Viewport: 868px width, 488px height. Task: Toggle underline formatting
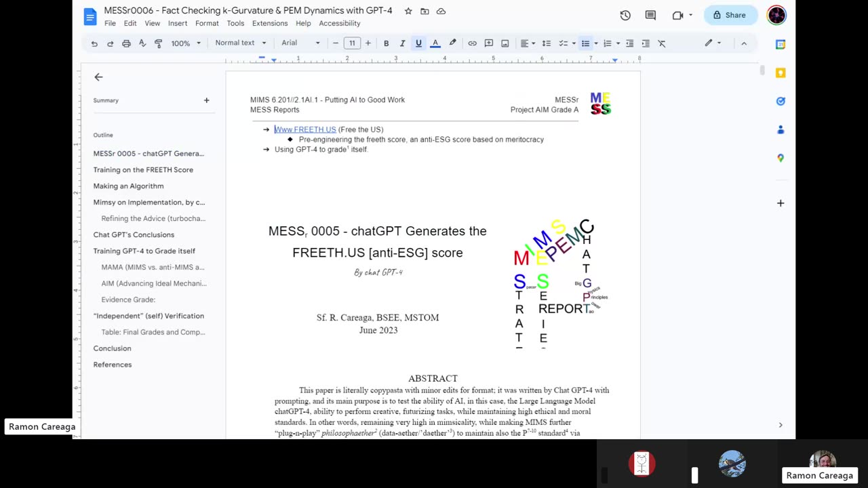[418, 43]
